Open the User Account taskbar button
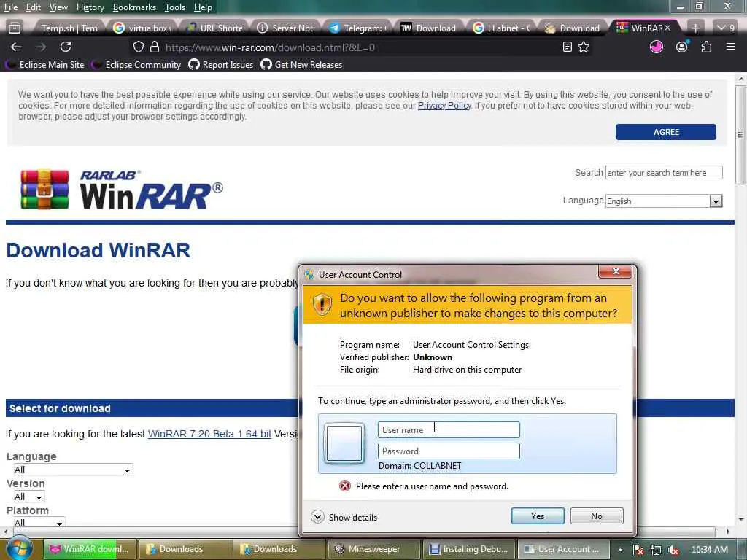 (x=563, y=549)
